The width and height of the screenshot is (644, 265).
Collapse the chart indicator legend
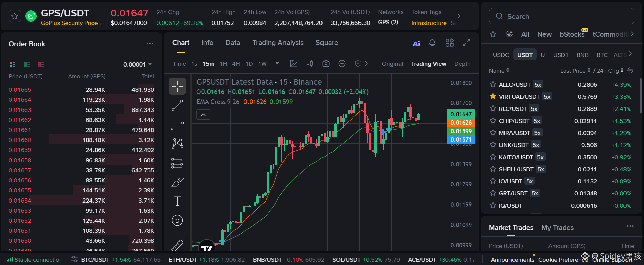point(203,115)
